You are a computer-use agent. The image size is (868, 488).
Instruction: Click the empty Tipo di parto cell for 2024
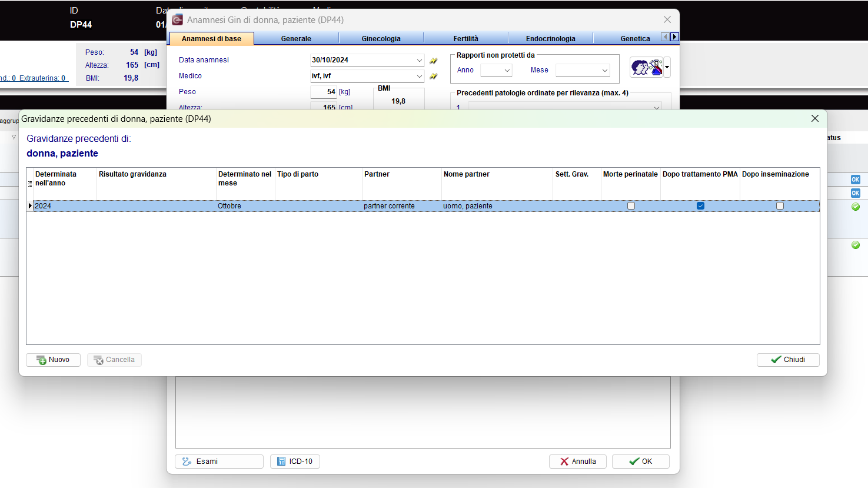tap(318, 206)
